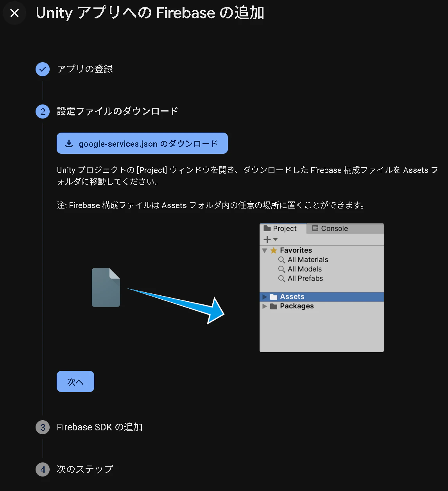Image resolution: width=448 pixels, height=491 pixels.
Task: Click the Packages label text
Action: (297, 306)
